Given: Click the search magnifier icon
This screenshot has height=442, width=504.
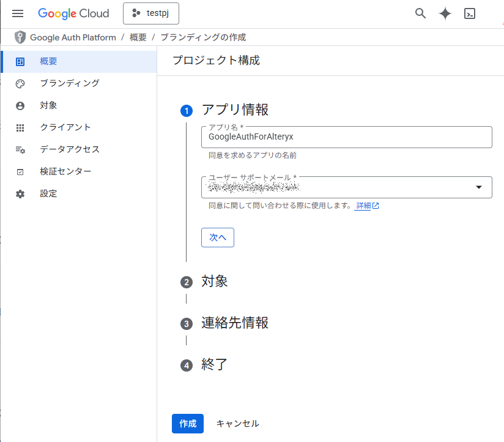Looking at the screenshot, I should [x=420, y=13].
